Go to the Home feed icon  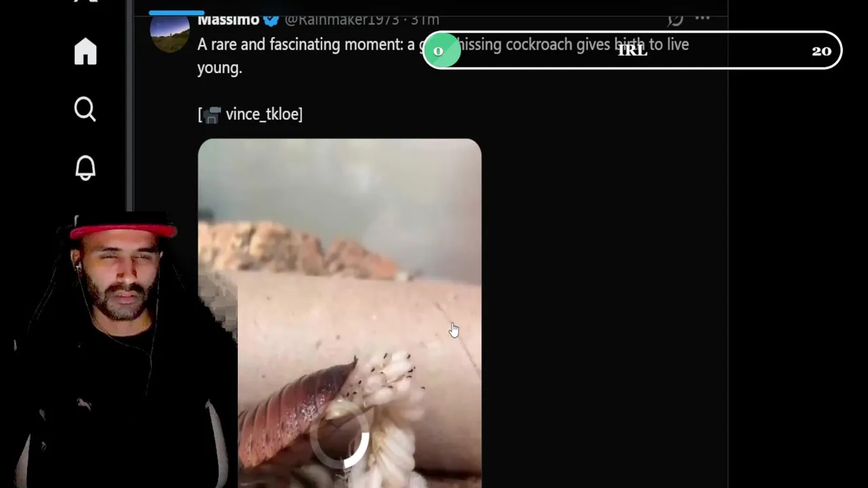[x=85, y=52]
